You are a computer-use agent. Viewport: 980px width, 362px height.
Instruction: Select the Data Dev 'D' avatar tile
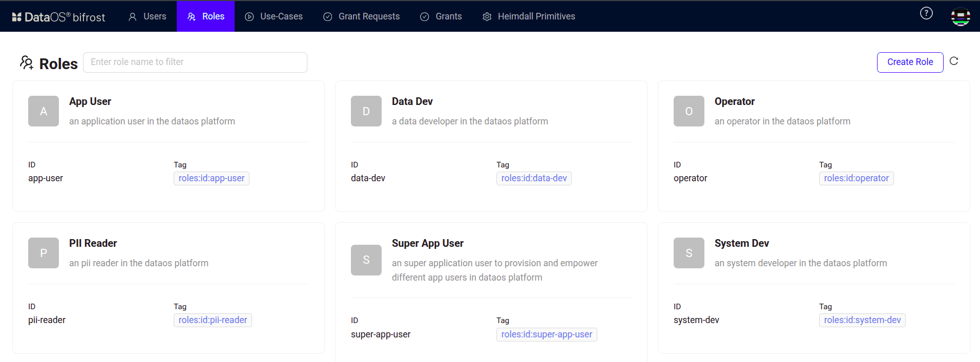point(366,111)
